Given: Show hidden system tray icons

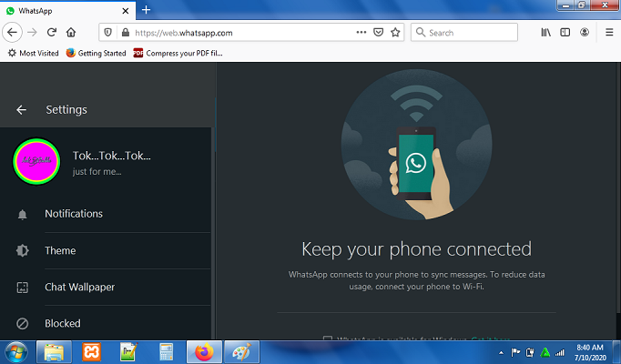Looking at the screenshot, I should coord(501,352).
